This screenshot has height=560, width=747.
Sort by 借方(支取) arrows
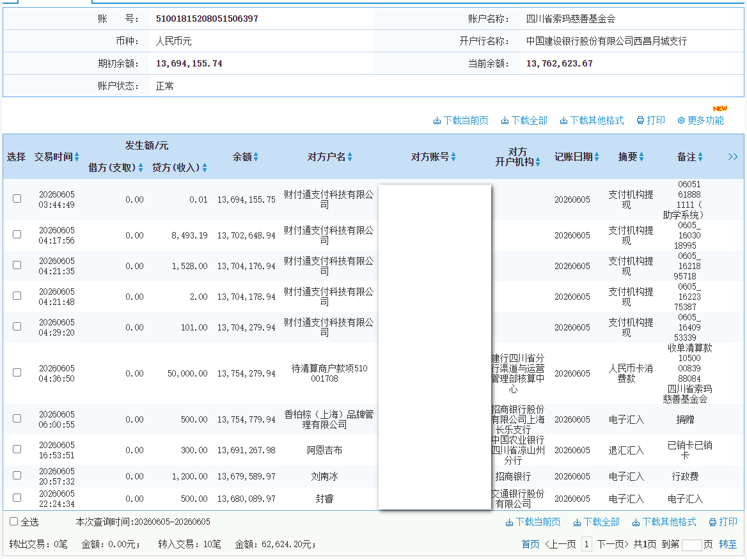point(141,167)
